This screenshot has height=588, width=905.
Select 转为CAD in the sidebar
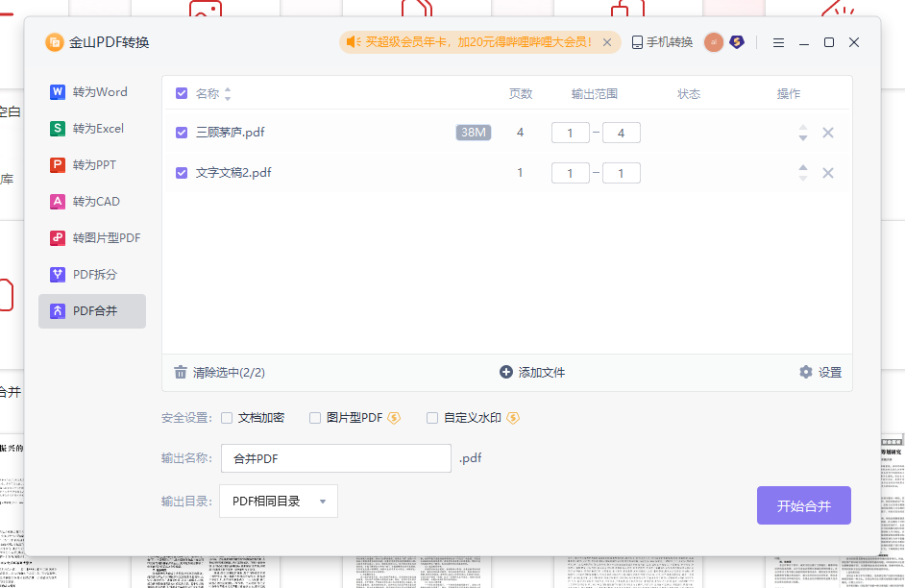point(92,202)
